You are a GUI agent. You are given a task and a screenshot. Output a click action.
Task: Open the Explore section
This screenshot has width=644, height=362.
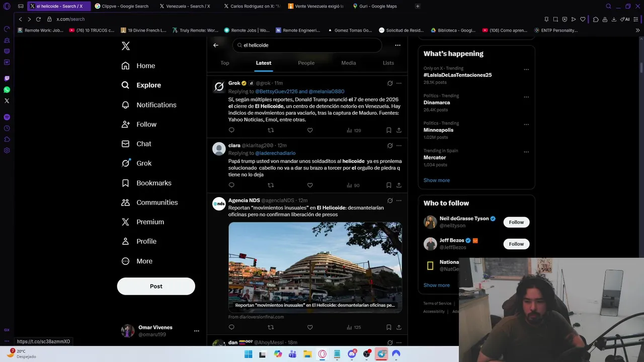tap(141, 85)
